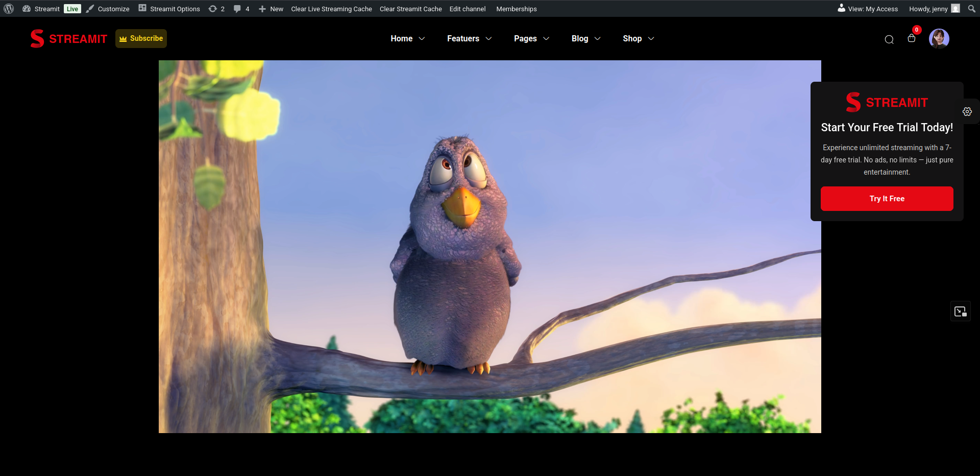
Task: Open Memberships in admin bar
Action: (x=517, y=9)
